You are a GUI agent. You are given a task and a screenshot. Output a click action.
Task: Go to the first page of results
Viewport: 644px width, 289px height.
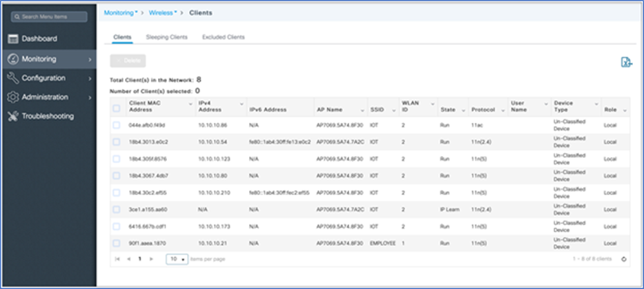(x=117, y=259)
